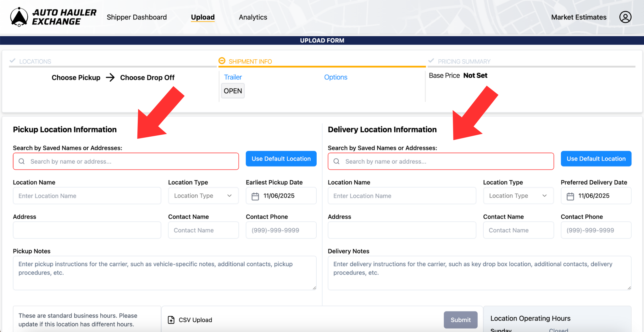Click the delivery search magnifier icon

click(336, 161)
